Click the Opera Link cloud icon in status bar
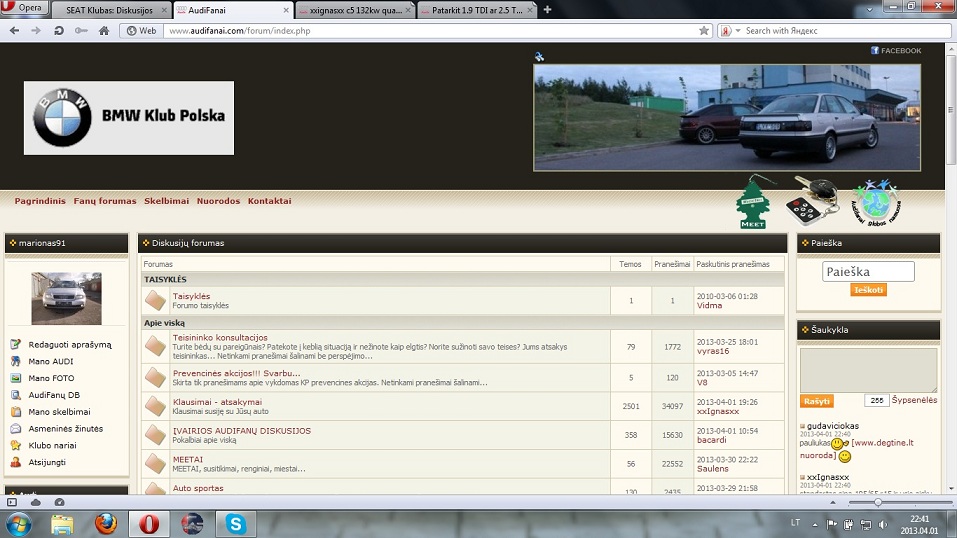 35,502
